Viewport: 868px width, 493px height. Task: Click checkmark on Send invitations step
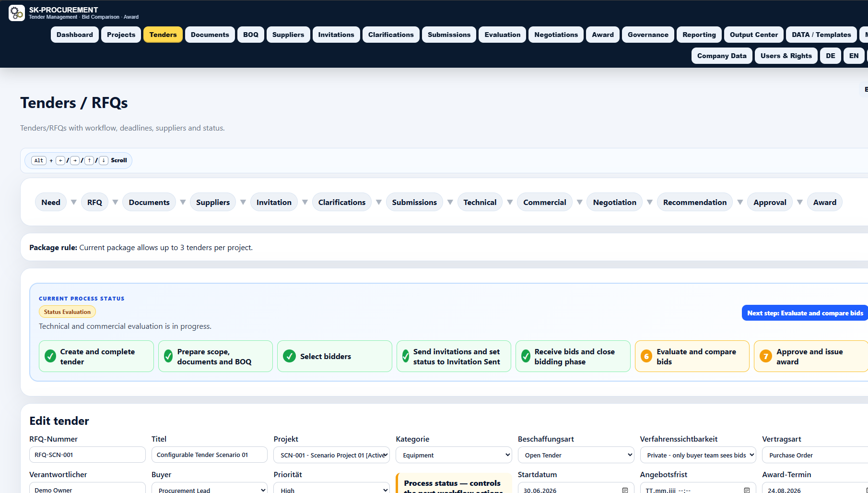(406, 356)
